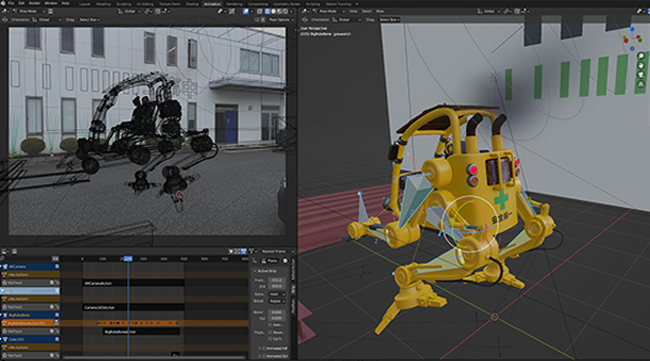The height and width of the screenshot is (361, 650).
Task: Open the View menu in the right viewport
Action: (x=353, y=11)
